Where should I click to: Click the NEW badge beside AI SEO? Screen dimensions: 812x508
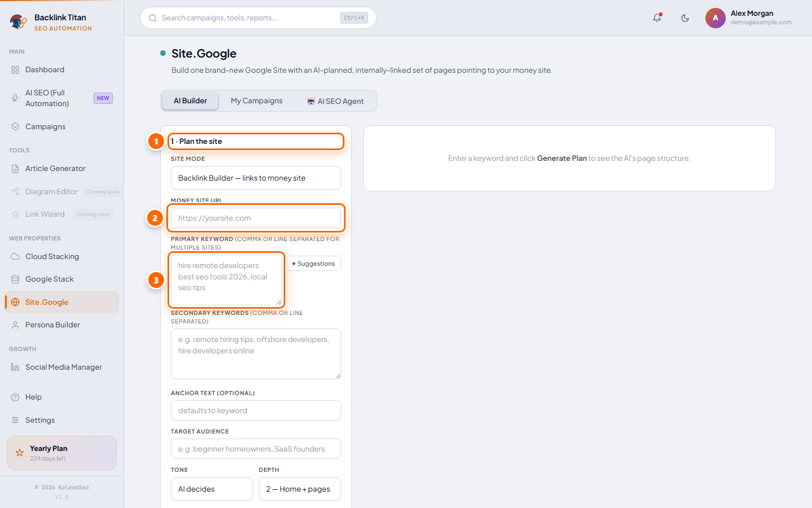pos(103,98)
